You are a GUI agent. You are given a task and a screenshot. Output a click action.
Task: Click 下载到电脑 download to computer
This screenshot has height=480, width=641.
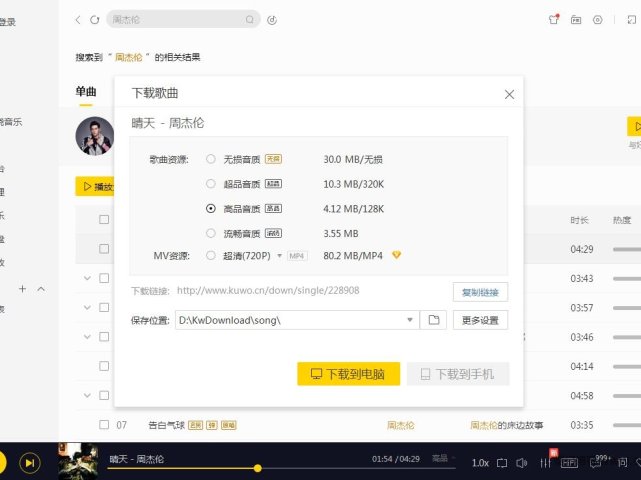coord(348,374)
